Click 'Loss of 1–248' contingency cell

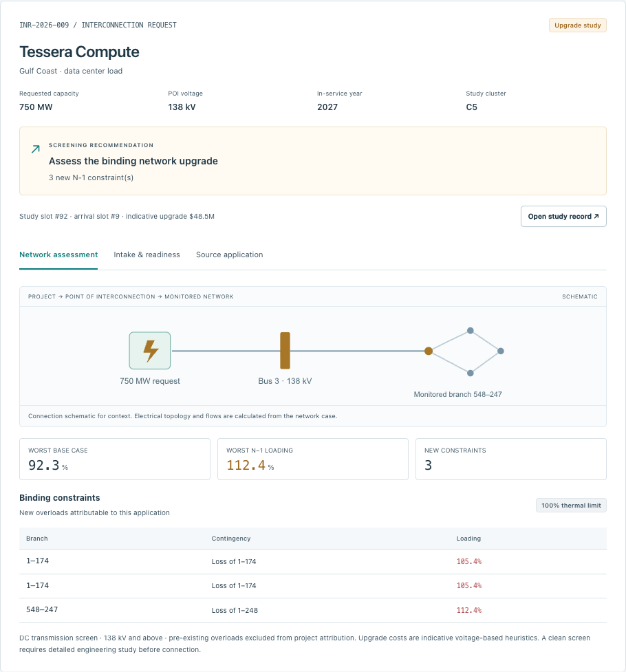[x=235, y=610]
